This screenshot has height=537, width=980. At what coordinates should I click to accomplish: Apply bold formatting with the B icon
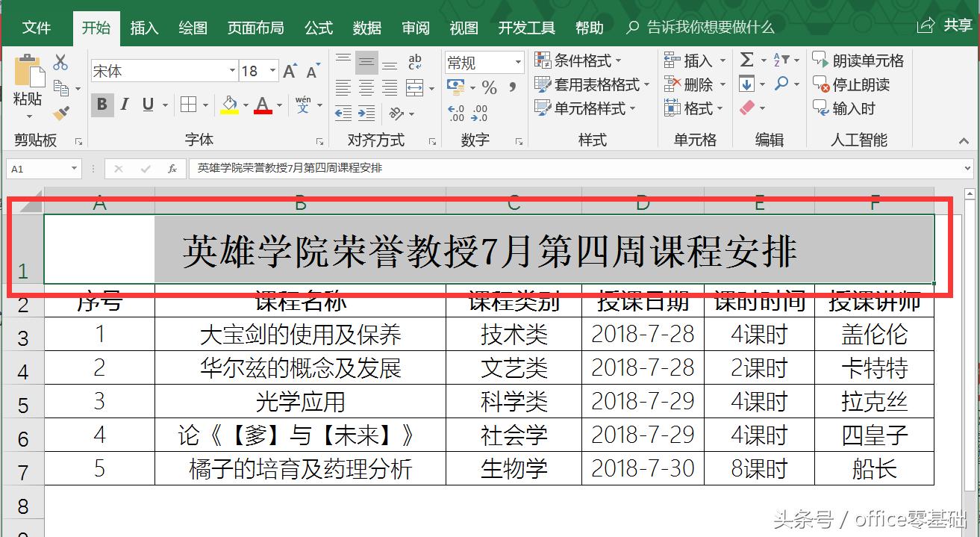[x=101, y=105]
